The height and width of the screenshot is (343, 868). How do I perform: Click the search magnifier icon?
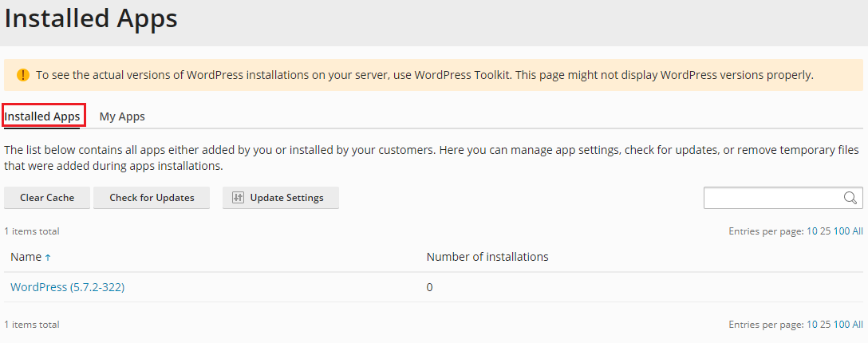(x=850, y=198)
